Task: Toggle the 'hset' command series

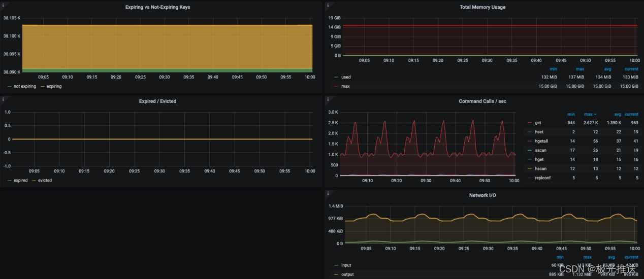Action: (539, 132)
